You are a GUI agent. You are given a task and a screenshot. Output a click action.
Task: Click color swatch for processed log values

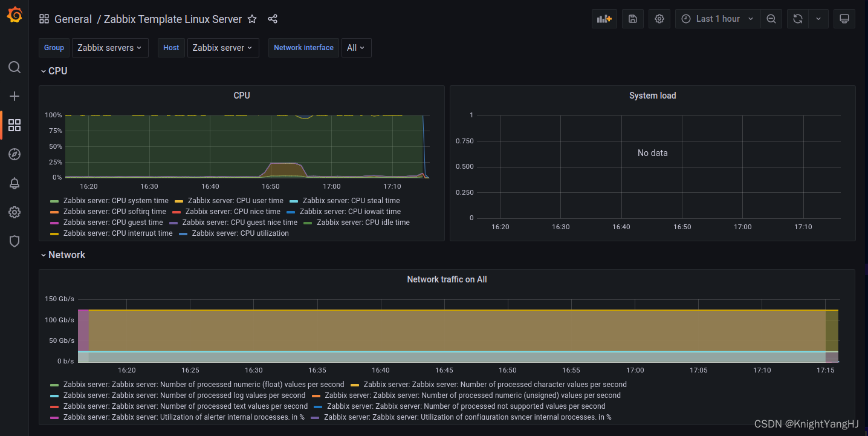click(54, 395)
